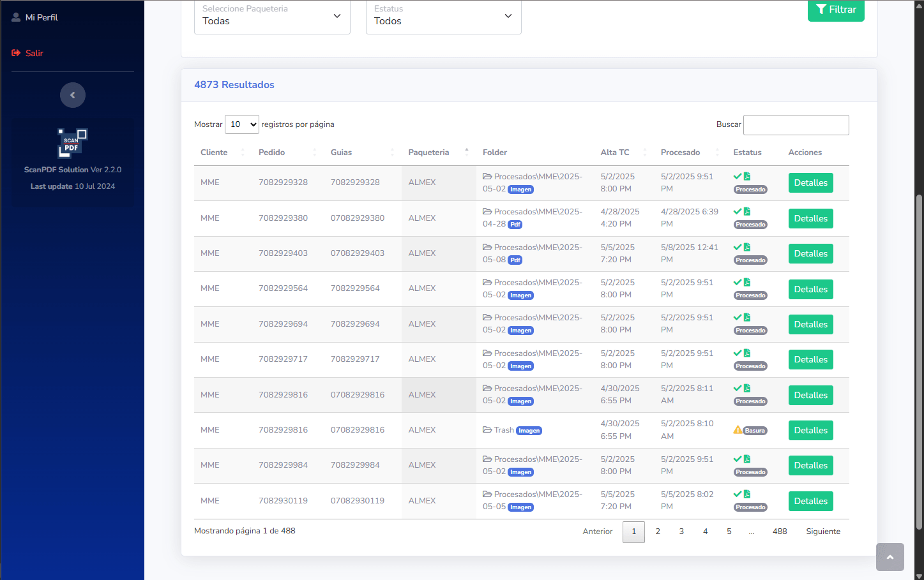Select current page 1 button
The height and width of the screenshot is (580, 924).
coord(634,532)
